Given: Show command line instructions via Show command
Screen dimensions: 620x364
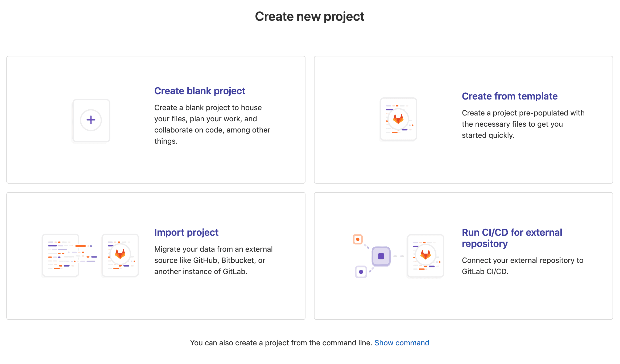Looking at the screenshot, I should [x=402, y=343].
